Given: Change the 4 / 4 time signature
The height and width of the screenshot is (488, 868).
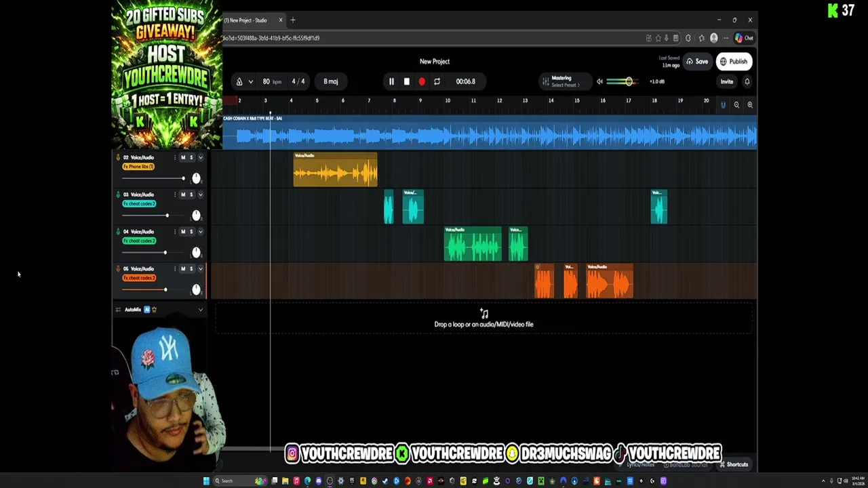Looking at the screenshot, I should (x=298, y=81).
